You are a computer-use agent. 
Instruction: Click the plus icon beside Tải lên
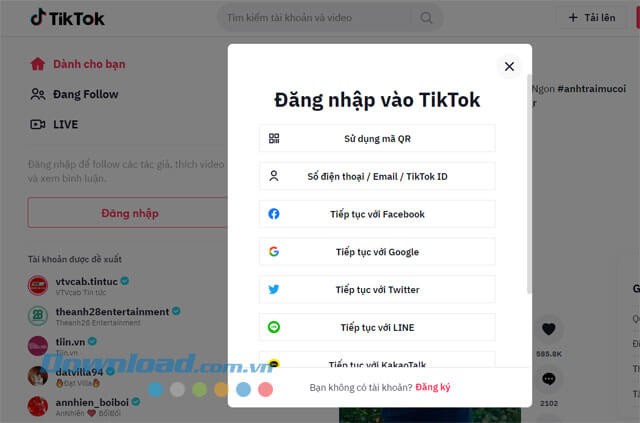[x=573, y=18]
